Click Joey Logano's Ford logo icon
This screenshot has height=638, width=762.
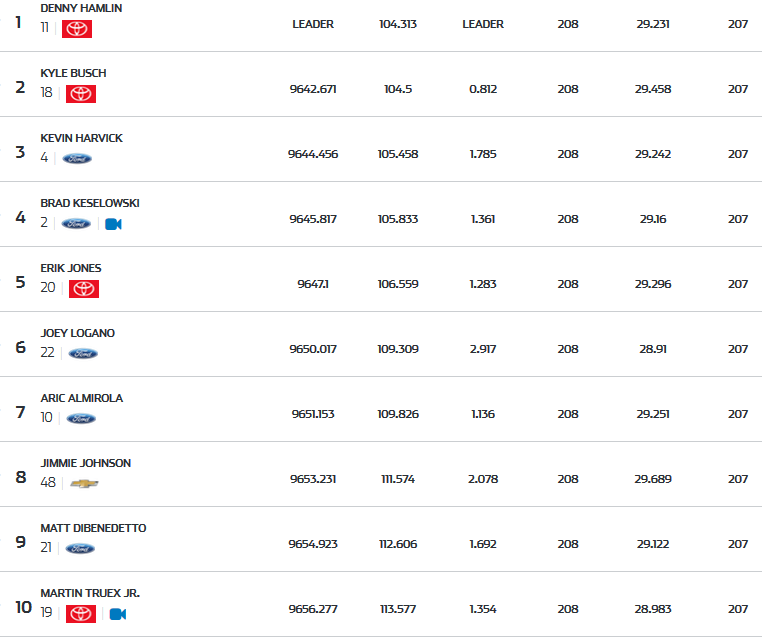(83, 353)
